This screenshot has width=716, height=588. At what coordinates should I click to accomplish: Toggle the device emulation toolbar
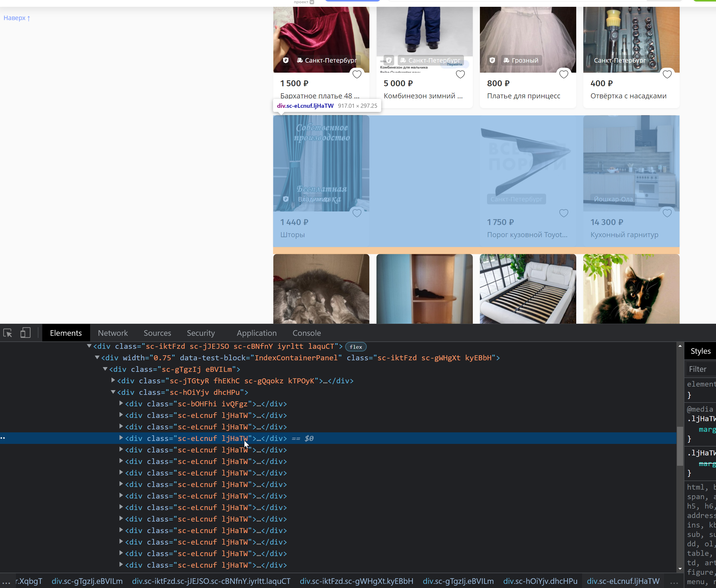click(25, 333)
